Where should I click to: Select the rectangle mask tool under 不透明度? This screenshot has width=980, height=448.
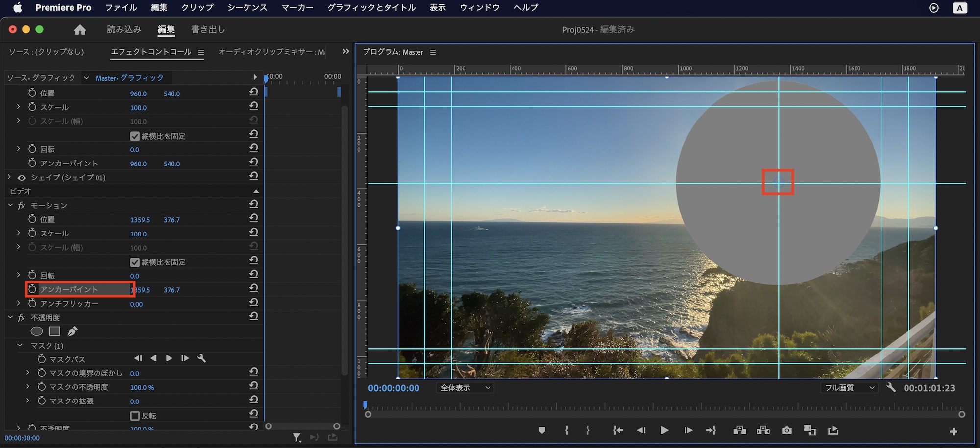pyautogui.click(x=55, y=331)
